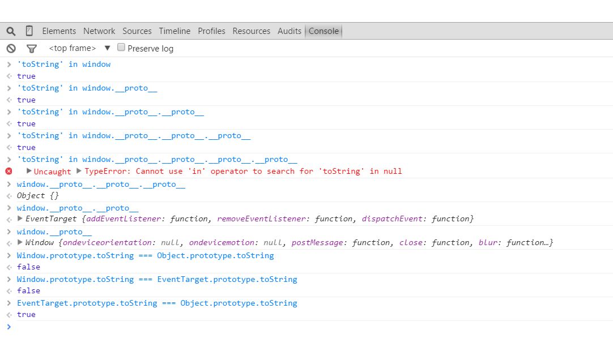The width and height of the screenshot is (613, 364).
Task: Expand the Window object output
Action: coord(20,242)
